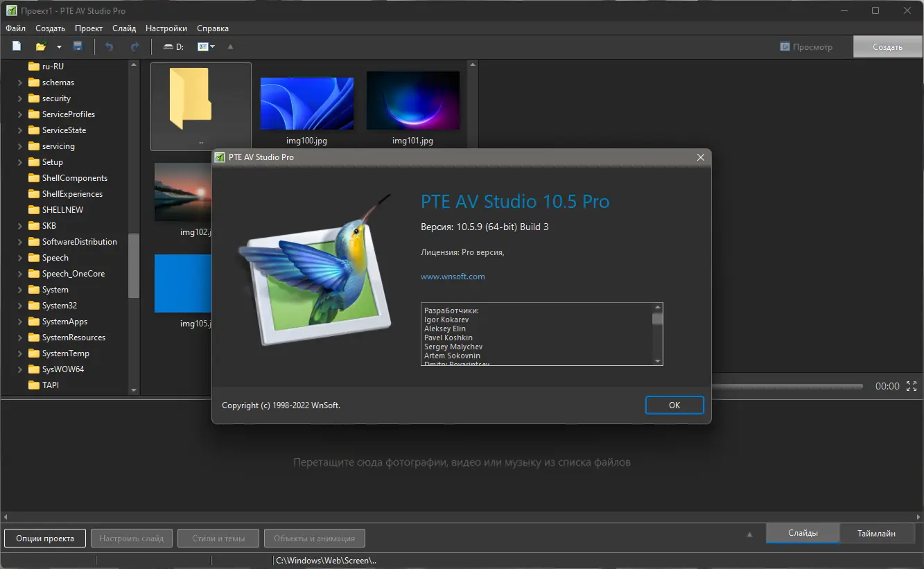This screenshot has height=569, width=924.
Task: Open the Проект menu
Action: [89, 28]
